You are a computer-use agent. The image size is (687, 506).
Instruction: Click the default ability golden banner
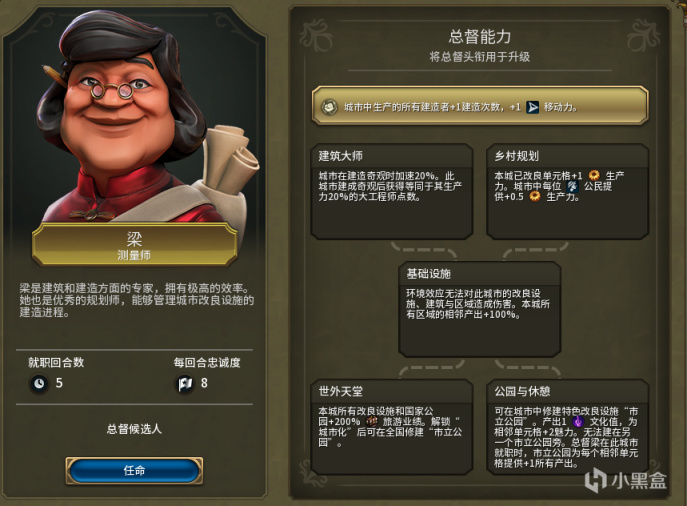[x=480, y=106]
